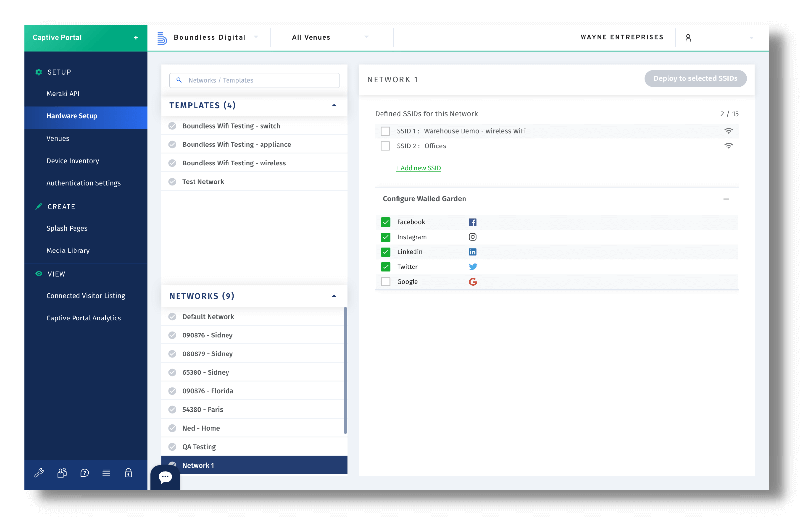Click the Deploy to selected SSIDs button

tap(695, 78)
